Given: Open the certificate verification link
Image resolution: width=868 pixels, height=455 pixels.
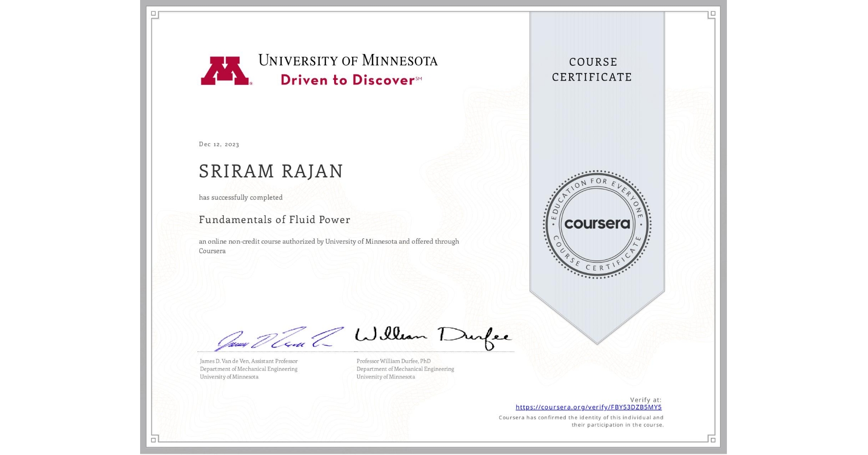Looking at the screenshot, I should pos(589,406).
